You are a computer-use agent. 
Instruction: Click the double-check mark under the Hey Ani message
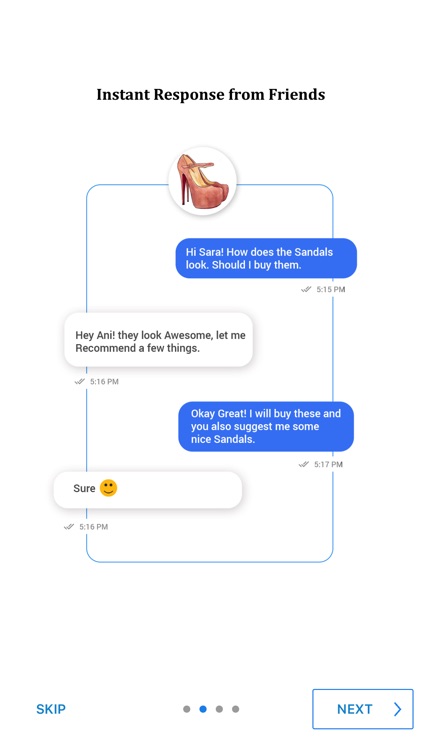tap(80, 382)
